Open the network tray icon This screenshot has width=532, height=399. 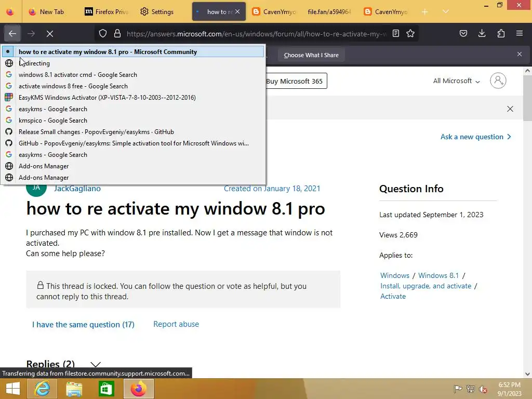point(471,389)
